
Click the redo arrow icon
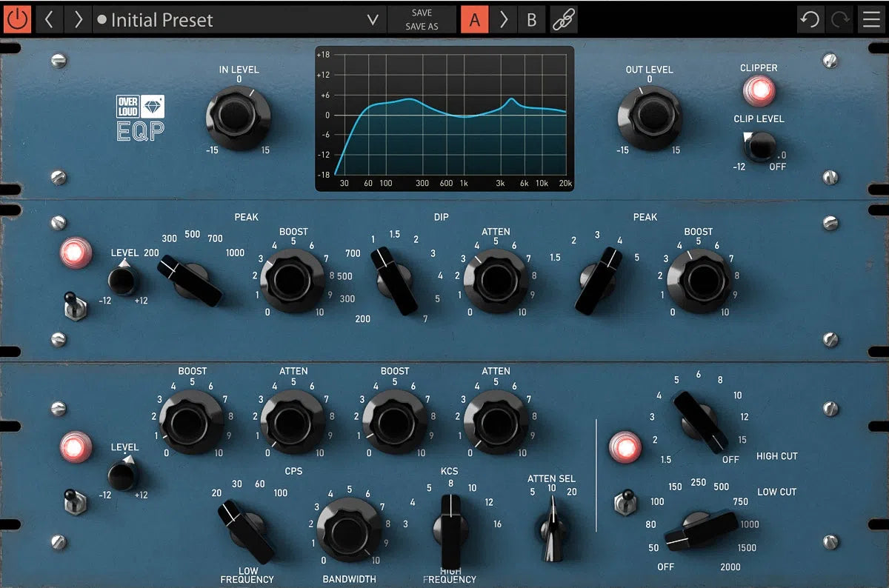tap(841, 19)
